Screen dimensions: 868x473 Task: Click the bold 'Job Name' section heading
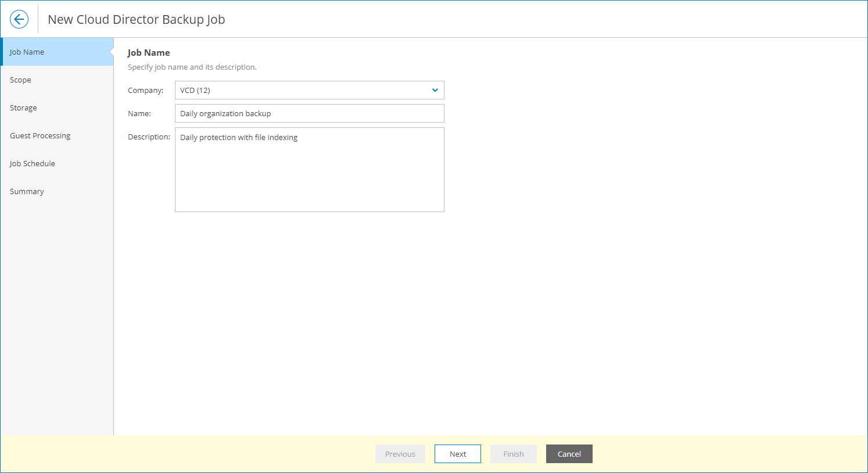coord(149,52)
